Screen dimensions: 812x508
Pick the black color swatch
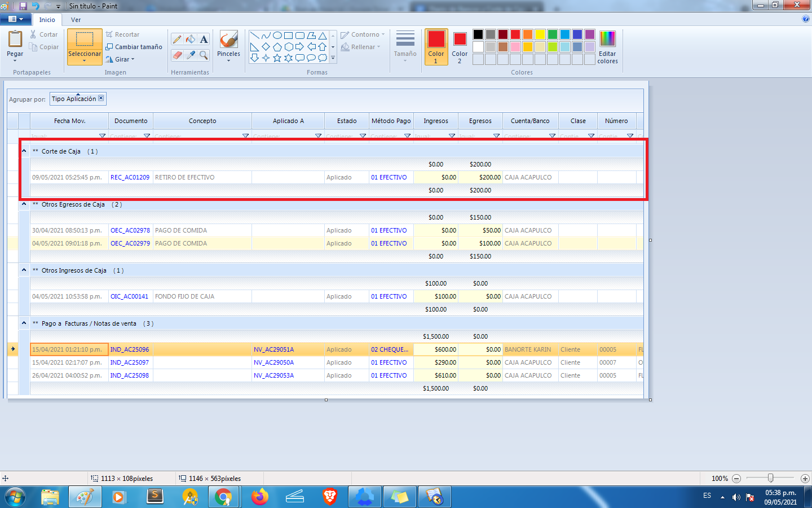478,34
